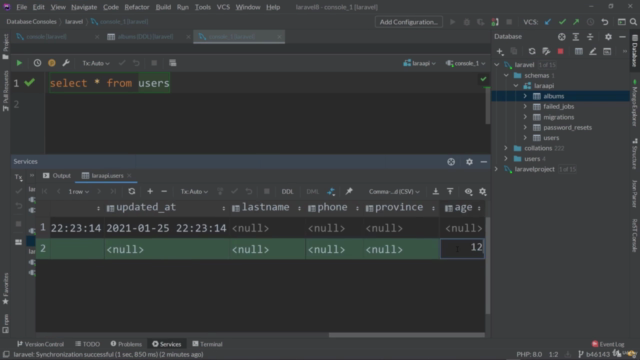The height and width of the screenshot is (360, 640).
Task: Click the pin tab icon in results toolbar
Action: tap(349, 191)
